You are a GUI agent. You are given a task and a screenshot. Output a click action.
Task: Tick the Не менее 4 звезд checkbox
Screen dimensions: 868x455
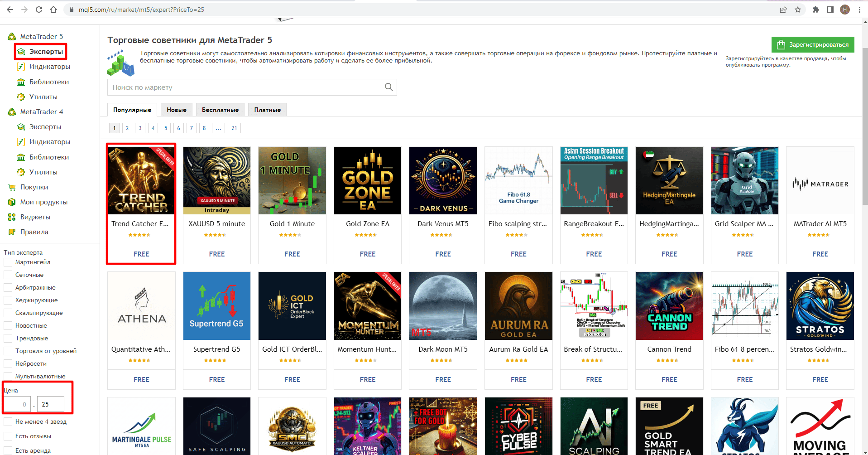(8, 422)
